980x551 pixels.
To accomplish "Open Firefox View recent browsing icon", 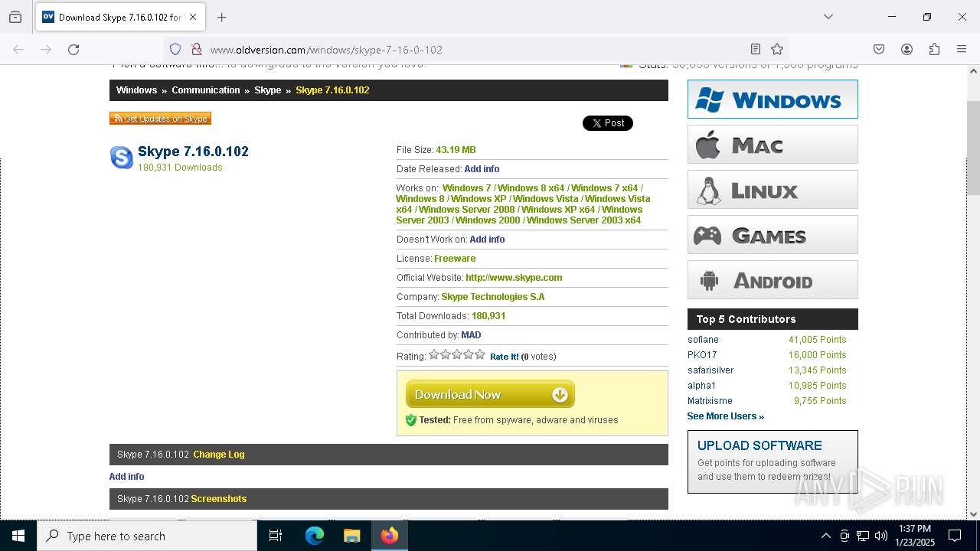I will point(15,17).
